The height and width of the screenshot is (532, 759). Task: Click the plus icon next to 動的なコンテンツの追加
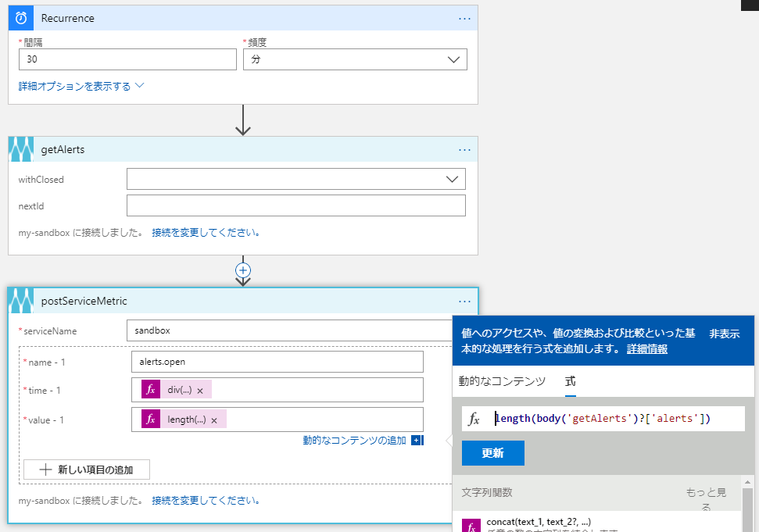coord(417,441)
